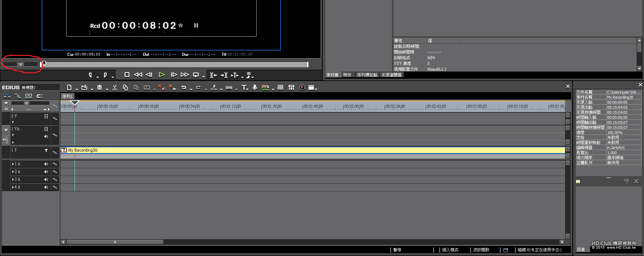Jump to the next edit point
Image resolution: width=644 pixels, height=256 pixels.
(224, 75)
